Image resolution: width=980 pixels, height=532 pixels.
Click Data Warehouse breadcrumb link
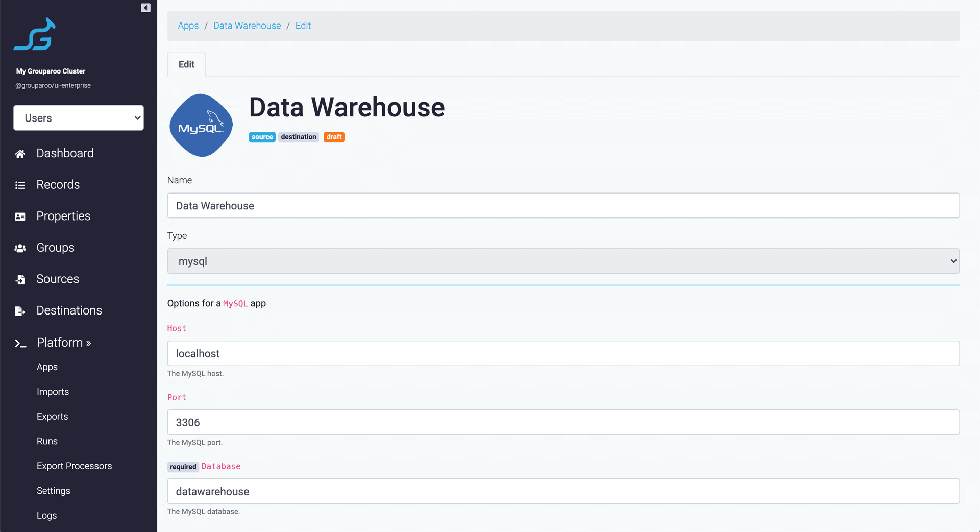click(x=247, y=26)
